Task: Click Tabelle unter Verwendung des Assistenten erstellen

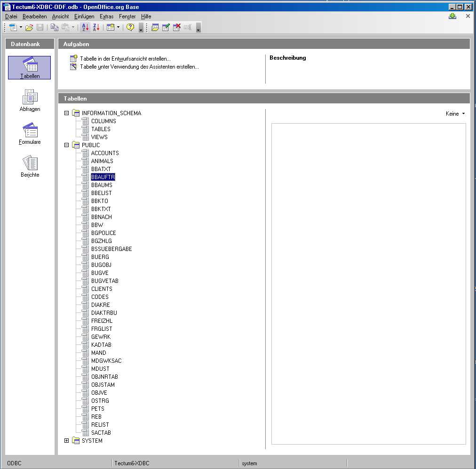Action: click(x=139, y=67)
